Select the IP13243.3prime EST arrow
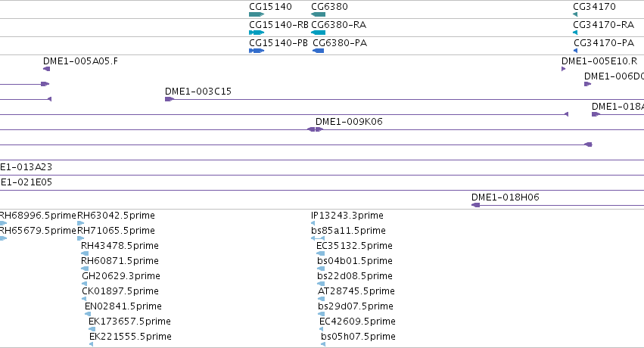The height and width of the screenshot is (348, 644). (x=313, y=223)
